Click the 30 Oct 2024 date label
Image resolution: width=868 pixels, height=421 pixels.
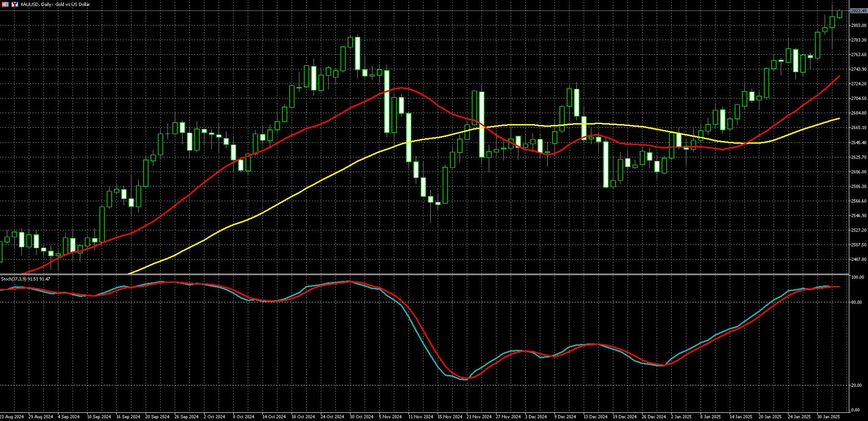(361, 417)
